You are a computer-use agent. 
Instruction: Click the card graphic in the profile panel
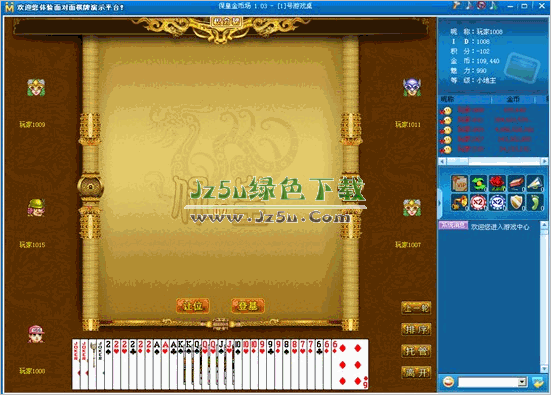[523, 67]
